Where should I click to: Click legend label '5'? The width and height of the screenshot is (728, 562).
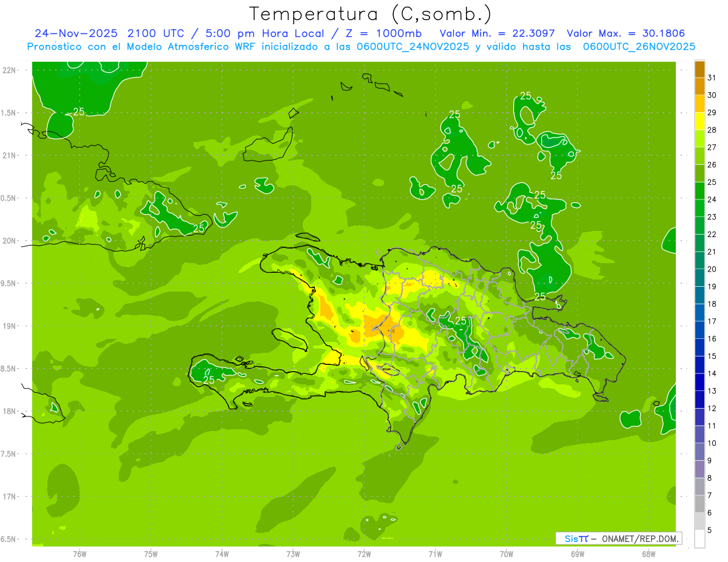tap(710, 530)
